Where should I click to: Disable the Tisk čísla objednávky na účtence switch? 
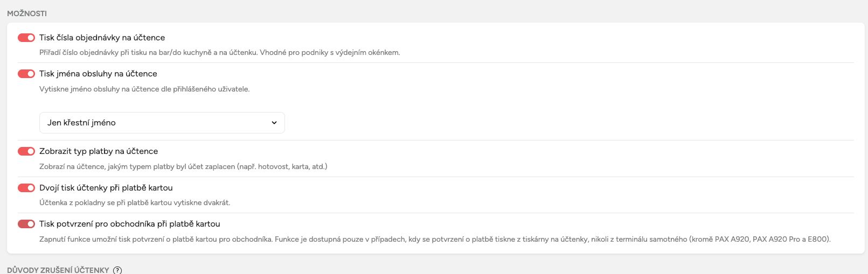26,38
